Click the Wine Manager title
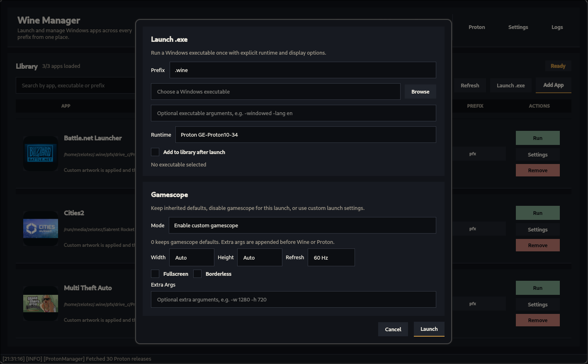The width and height of the screenshot is (588, 364). [49, 20]
